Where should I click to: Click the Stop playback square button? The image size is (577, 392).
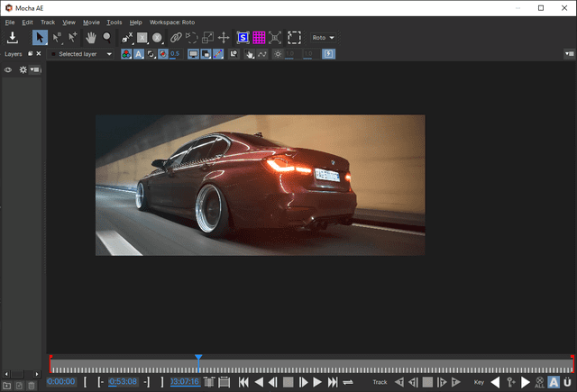pos(287,382)
